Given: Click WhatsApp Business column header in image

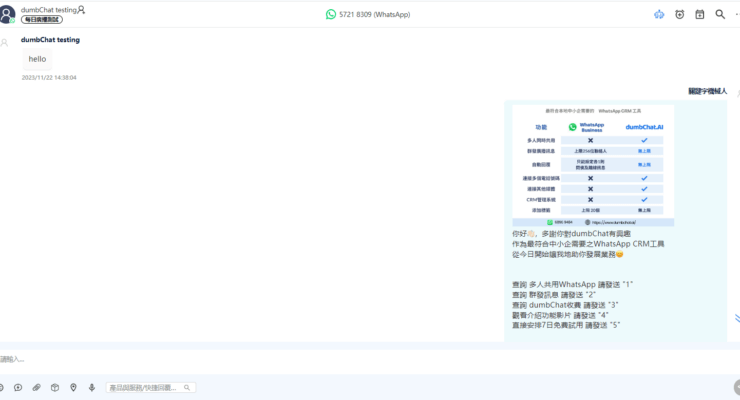Looking at the screenshot, I should (586, 127).
